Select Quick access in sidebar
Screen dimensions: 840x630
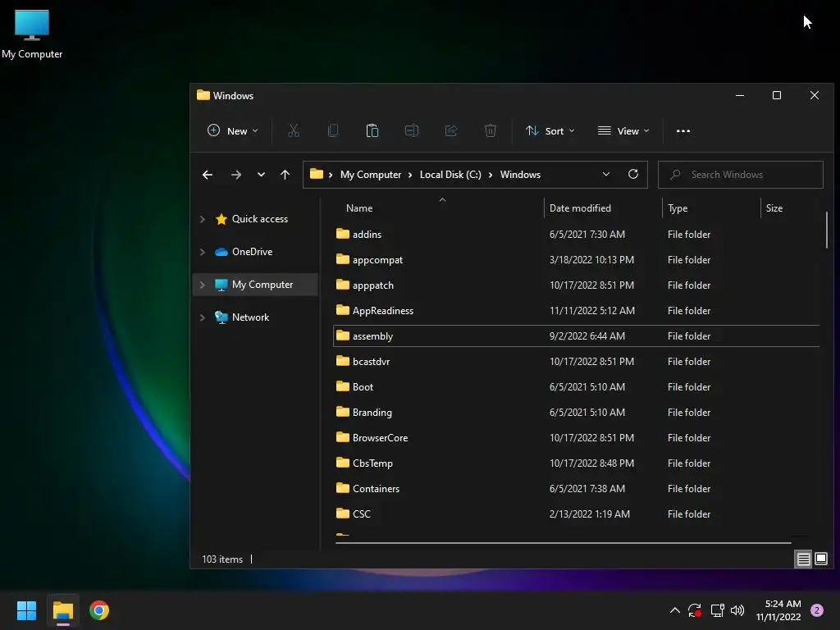click(x=260, y=219)
